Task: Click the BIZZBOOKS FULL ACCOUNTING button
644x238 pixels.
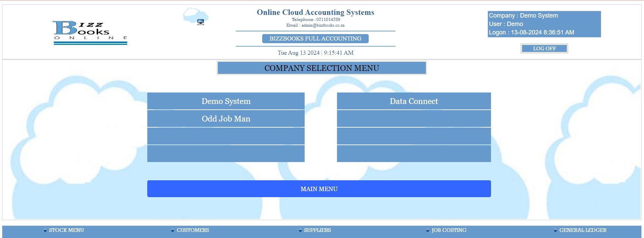Action: 315,39
